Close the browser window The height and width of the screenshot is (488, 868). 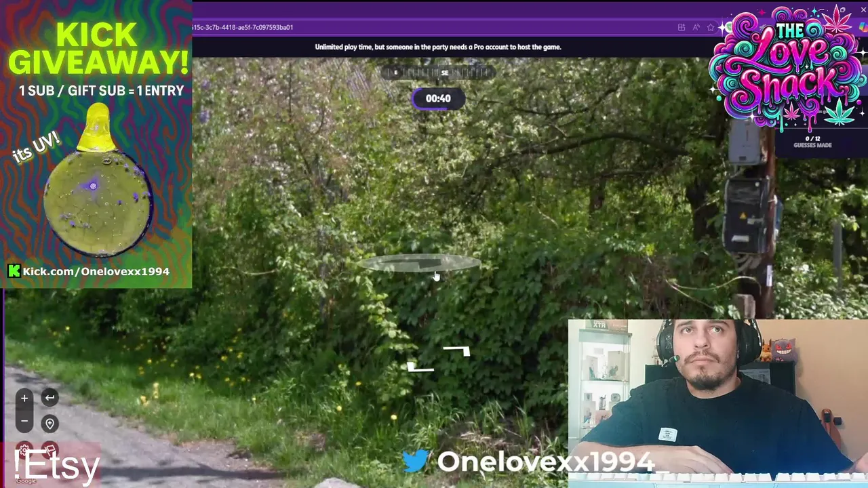click(x=863, y=10)
